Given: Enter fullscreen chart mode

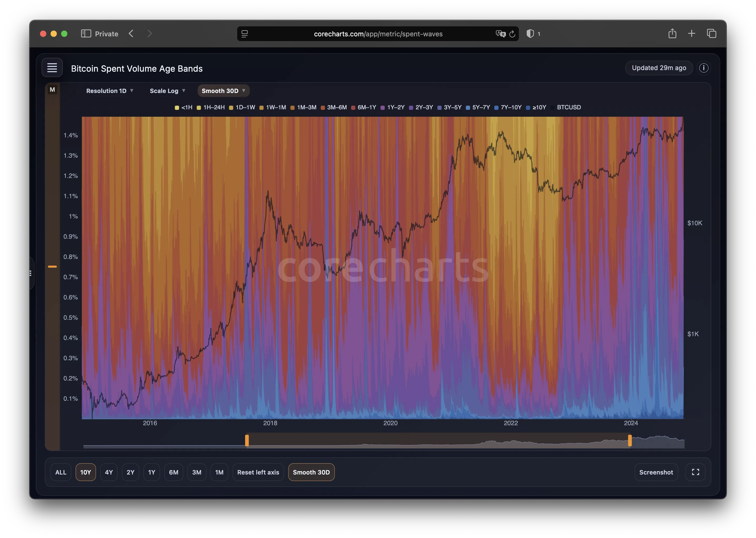Looking at the screenshot, I should pos(695,472).
